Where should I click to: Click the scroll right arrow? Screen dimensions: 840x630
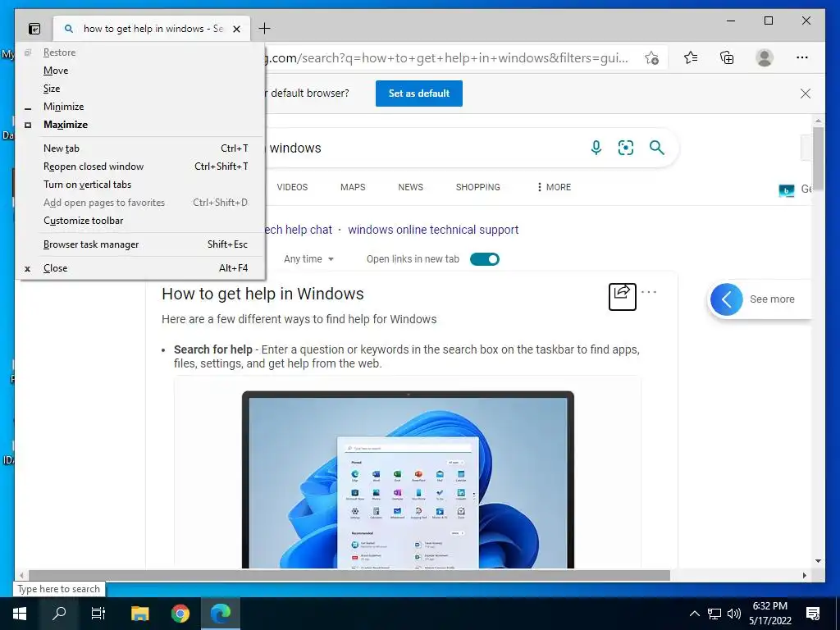coord(804,575)
